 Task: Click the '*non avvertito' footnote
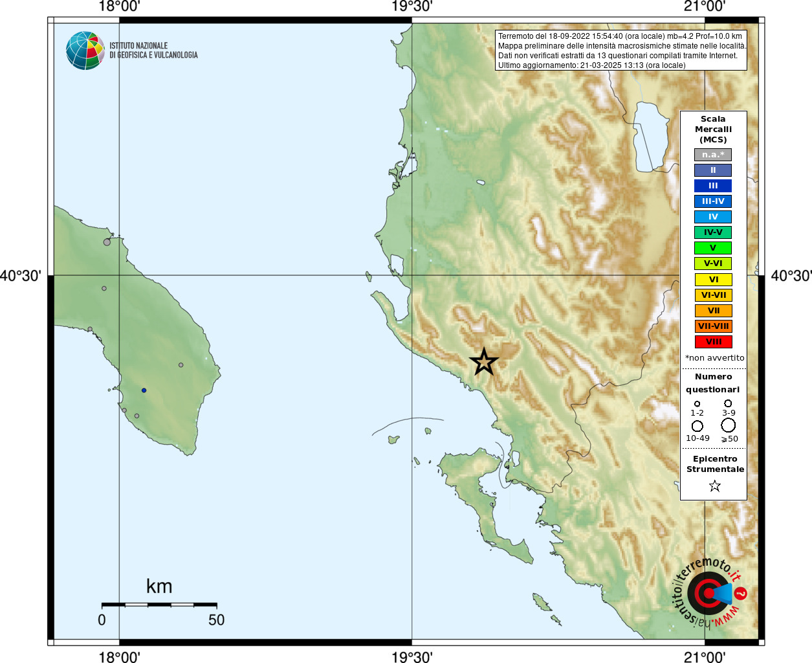point(714,358)
